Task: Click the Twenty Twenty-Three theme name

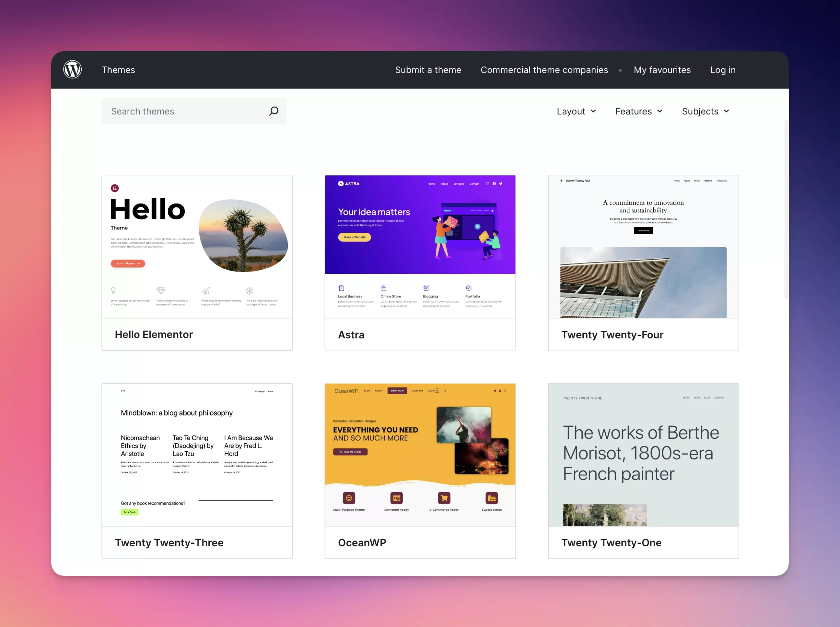Action: [169, 543]
